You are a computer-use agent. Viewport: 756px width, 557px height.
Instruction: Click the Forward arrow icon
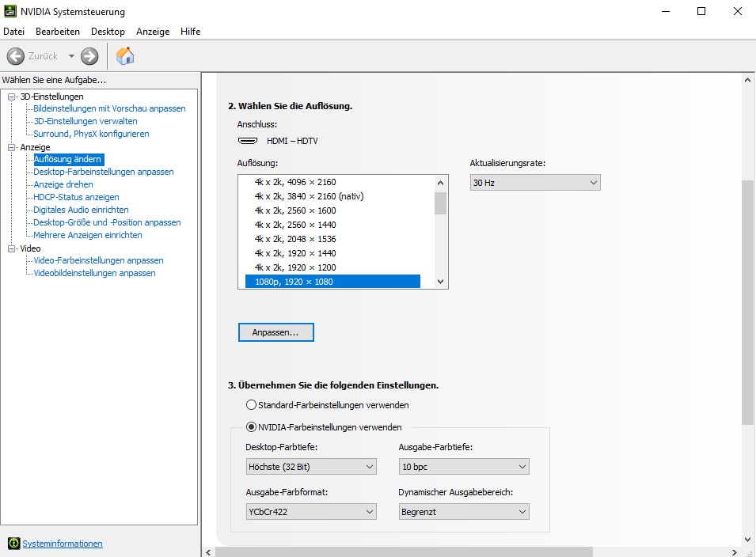point(89,56)
